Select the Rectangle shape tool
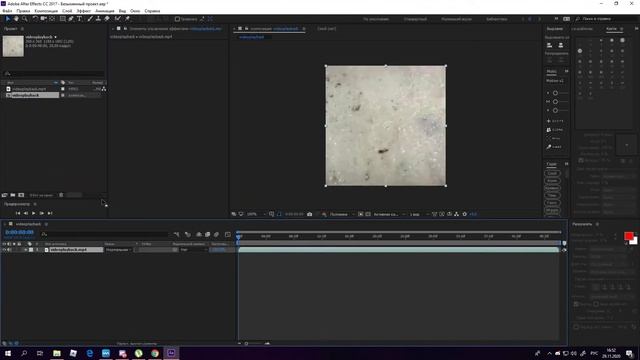The height and width of the screenshot is (360, 640). pyautogui.click(x=62, y=19)
